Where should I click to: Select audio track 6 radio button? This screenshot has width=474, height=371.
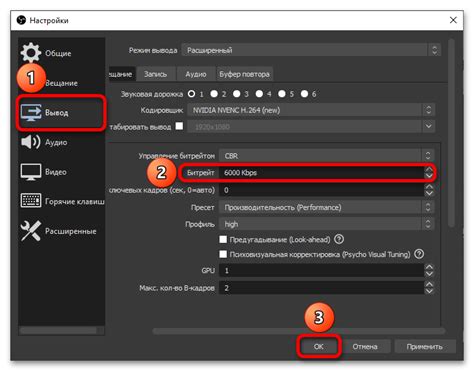pos(304,94)
